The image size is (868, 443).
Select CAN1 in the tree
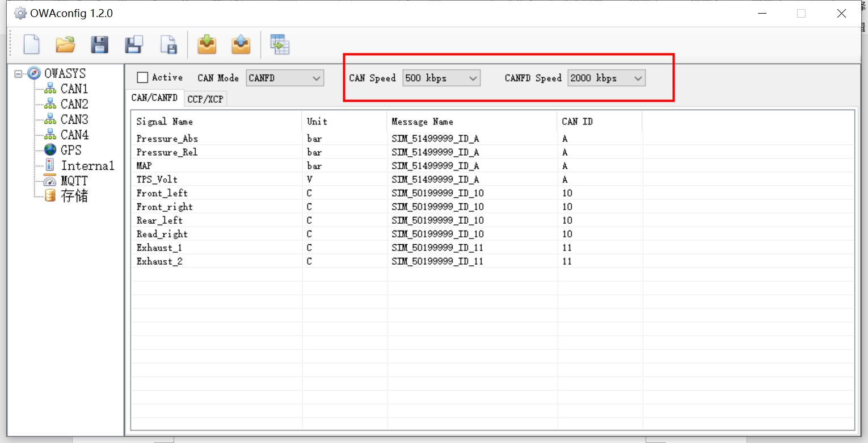(74, 89)
